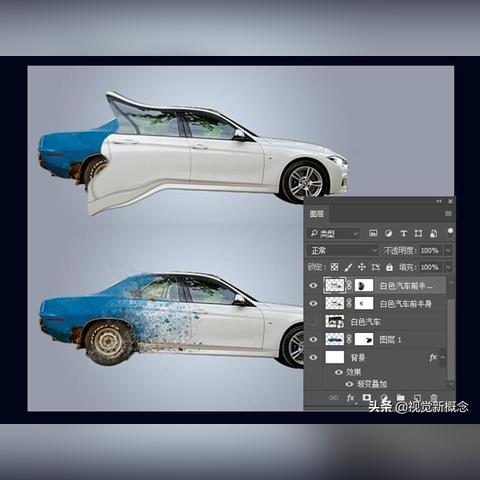
Task: Open the 填充 fill slider arrow
Action: (x=449, y=267)
